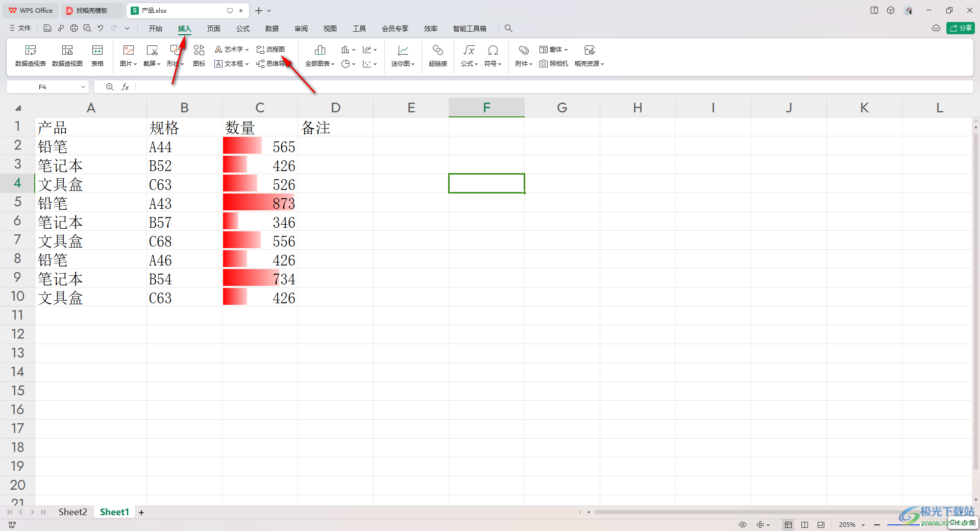Screen dimensions: 980x531
Task: Select cell with spec A44
Action: (184, 146)
